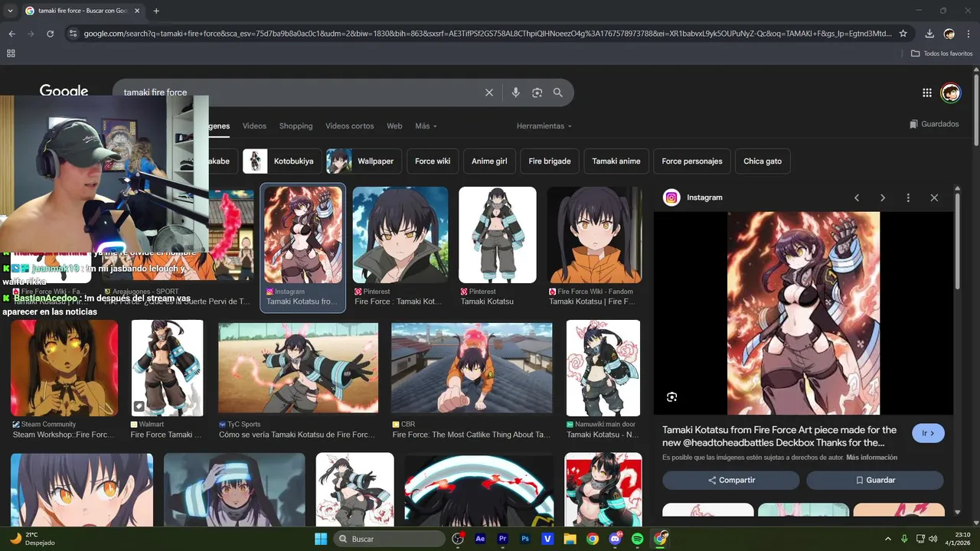Screen dimensions: 980x551
Task: Open the Windows Start menu
Action: 321,539
